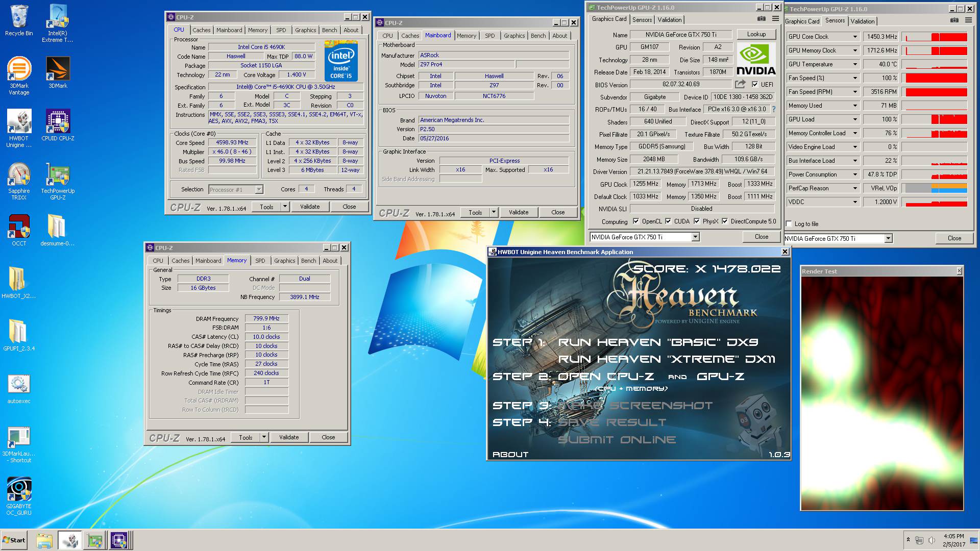Launch 3DMark Vantage from desktop
This screenshot has width=980, height=551.
pos(19,76)
